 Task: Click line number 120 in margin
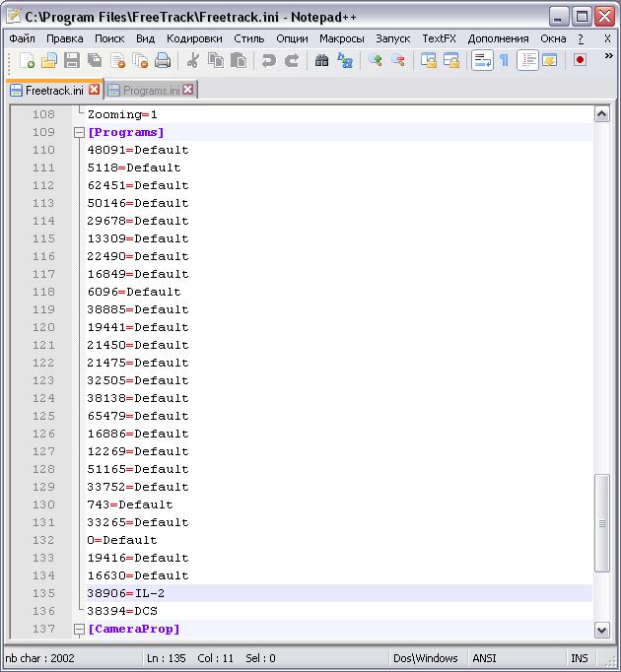click(x=43, y=327)
